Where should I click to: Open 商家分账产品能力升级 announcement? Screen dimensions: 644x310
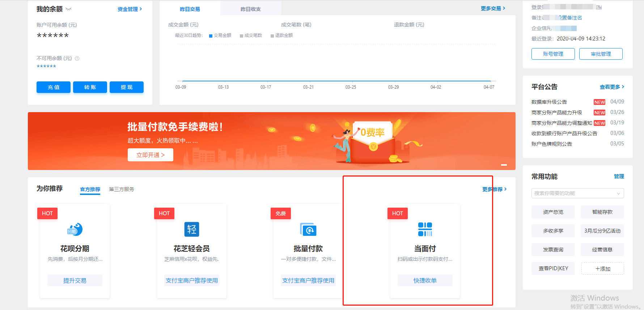tap(557, 112)
